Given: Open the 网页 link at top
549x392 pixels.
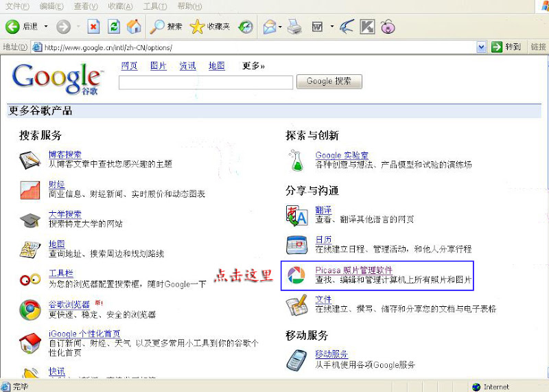Looking at the screenshot, I should pyautogui.click(x=129, y=65).
